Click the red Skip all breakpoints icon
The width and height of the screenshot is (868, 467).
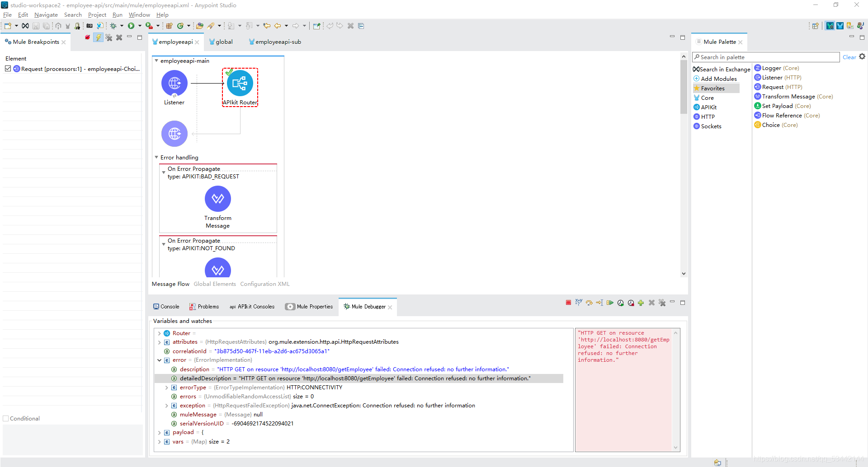pos(87,37)
